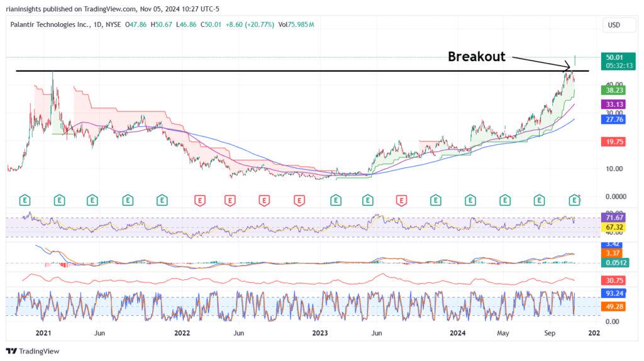The image size is (644, 361).
Task: Click the orange 3.37 MACD value label
Action: coord(613,253)
